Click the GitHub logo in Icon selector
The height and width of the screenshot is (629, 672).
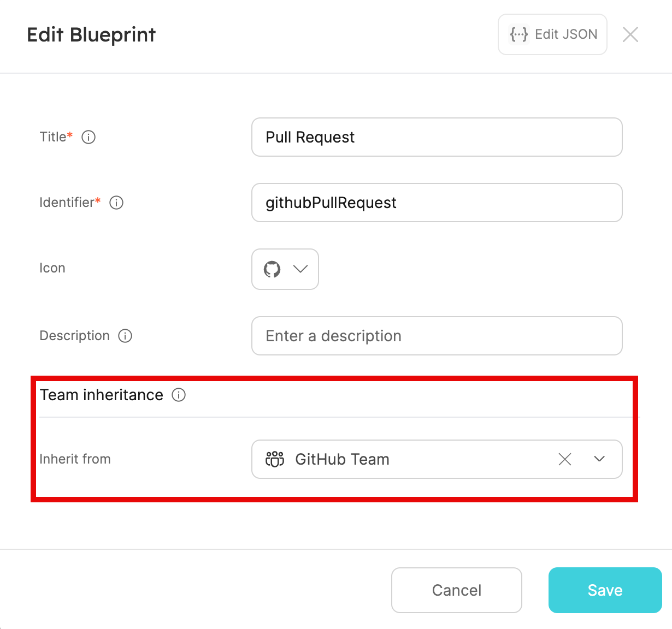point(272,269)
